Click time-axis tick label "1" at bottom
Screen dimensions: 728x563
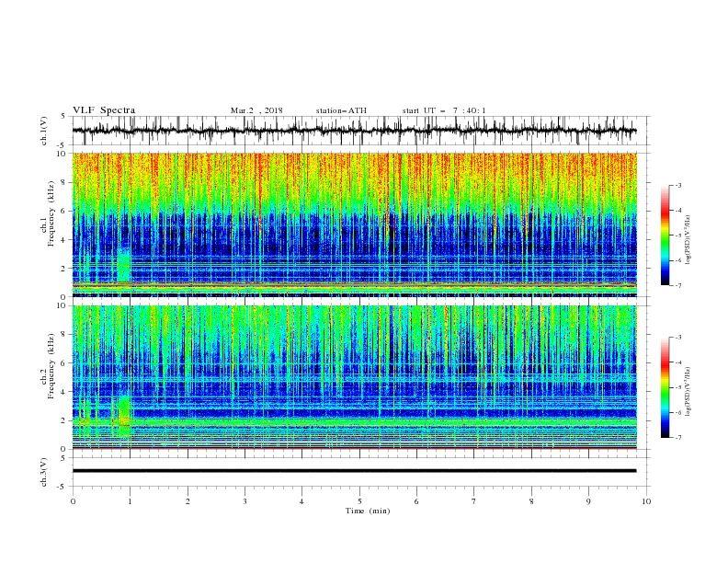click(x=130, y=501)
